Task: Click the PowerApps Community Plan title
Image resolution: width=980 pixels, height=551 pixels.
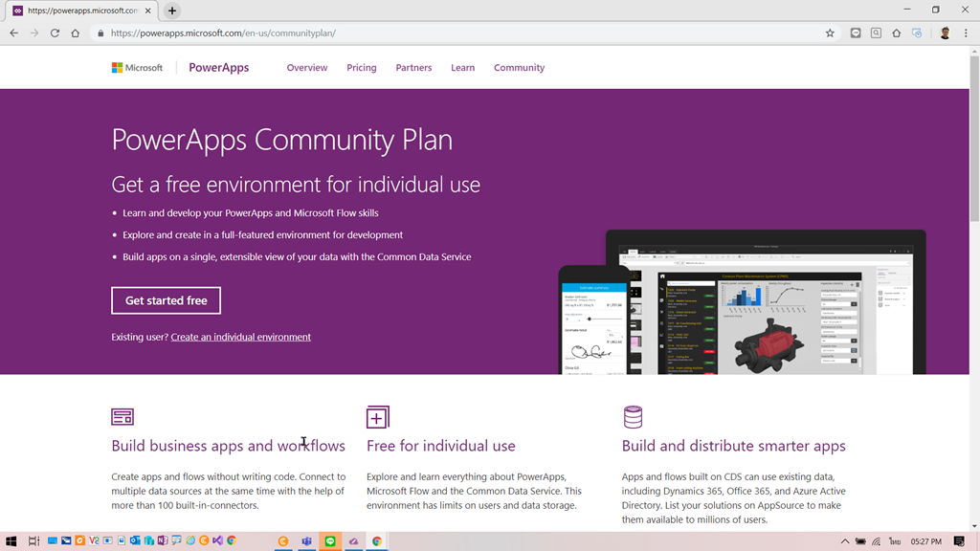Action: pos(282,140)
